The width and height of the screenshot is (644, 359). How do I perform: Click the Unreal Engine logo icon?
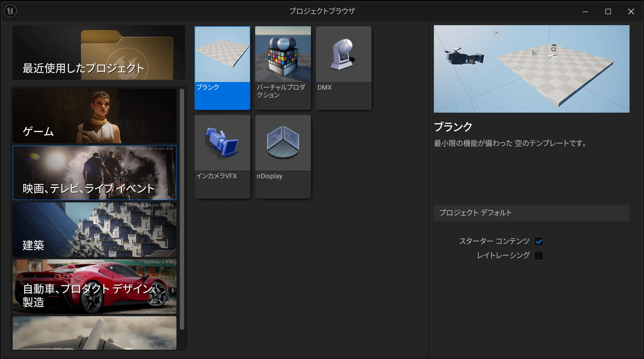(x=10, y=11)
